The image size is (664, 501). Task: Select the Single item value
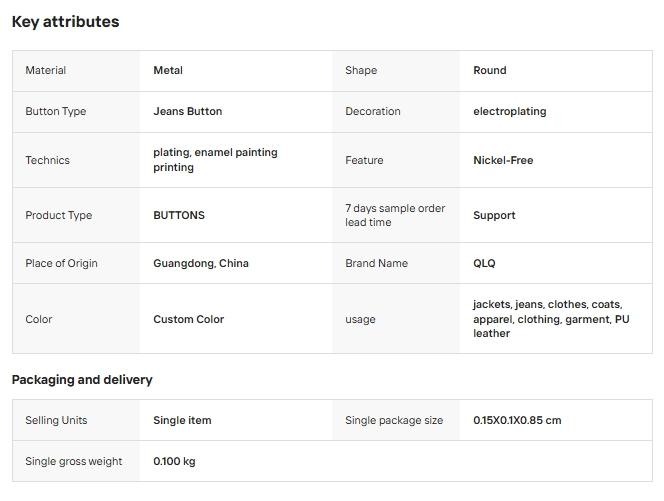pos(182,421)
